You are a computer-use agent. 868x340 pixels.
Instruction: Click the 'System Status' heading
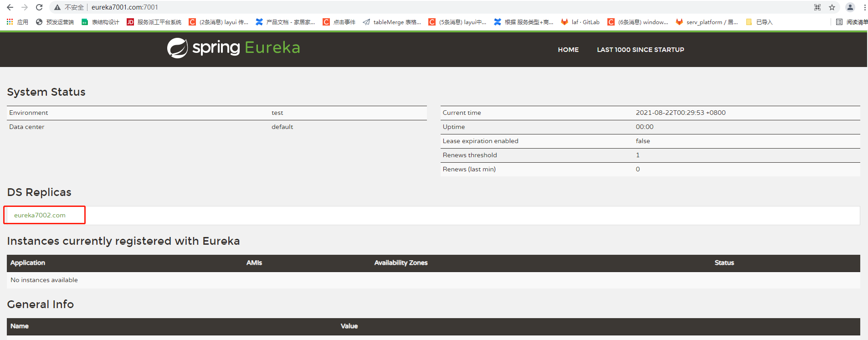[x=46, y=92]
